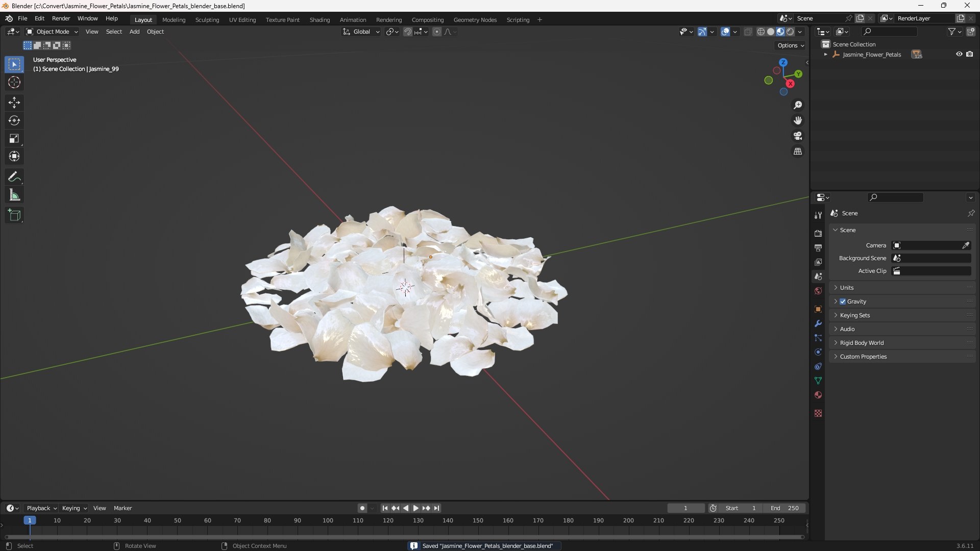980x551 pixels.
Task: Hide Jasmine_Flower_Petals with the eye icon
Action: 959,54
